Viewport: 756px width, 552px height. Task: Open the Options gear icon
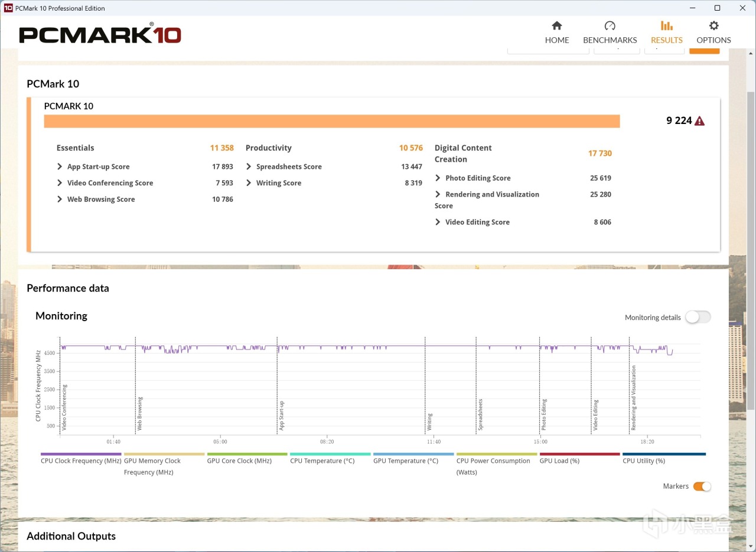714,25
